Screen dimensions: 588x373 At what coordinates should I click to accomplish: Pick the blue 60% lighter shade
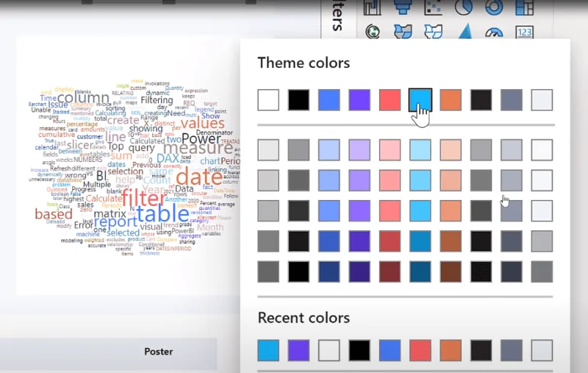[329, 150]
